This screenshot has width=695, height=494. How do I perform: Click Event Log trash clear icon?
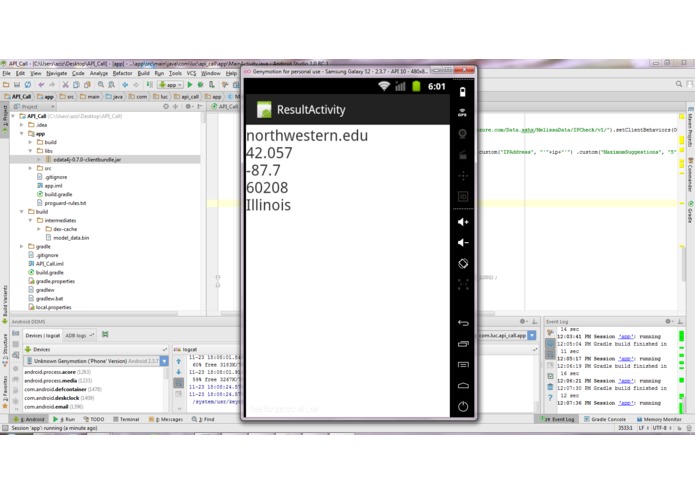coord(550,387)
